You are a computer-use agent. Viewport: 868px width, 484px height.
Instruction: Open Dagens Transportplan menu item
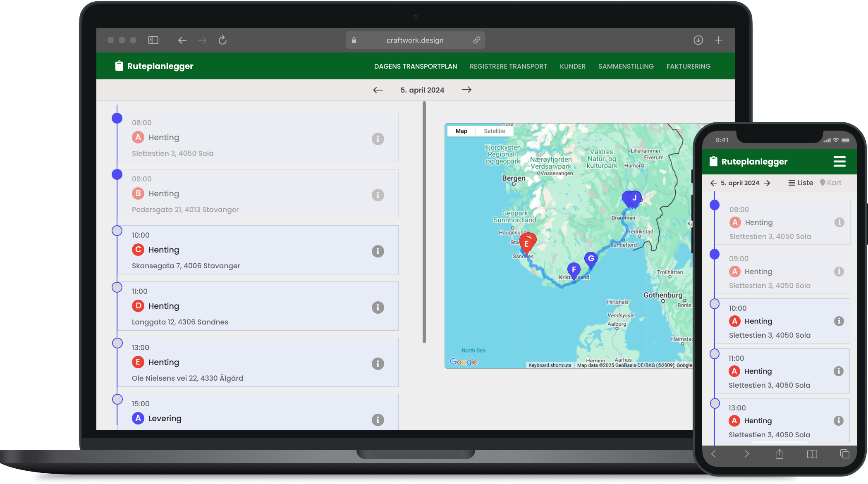point(416,66)
